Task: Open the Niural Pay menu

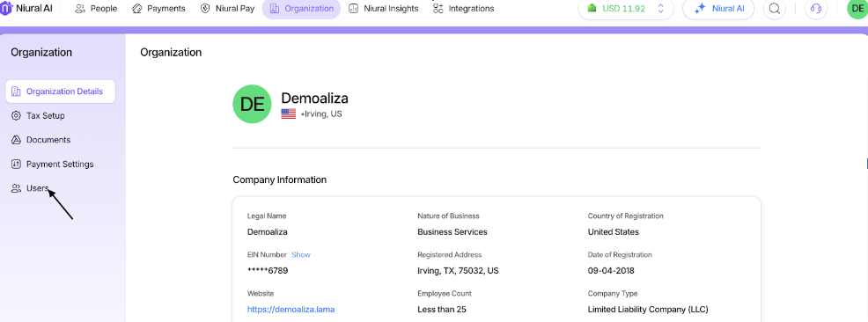Action: (x=227, y=8)
